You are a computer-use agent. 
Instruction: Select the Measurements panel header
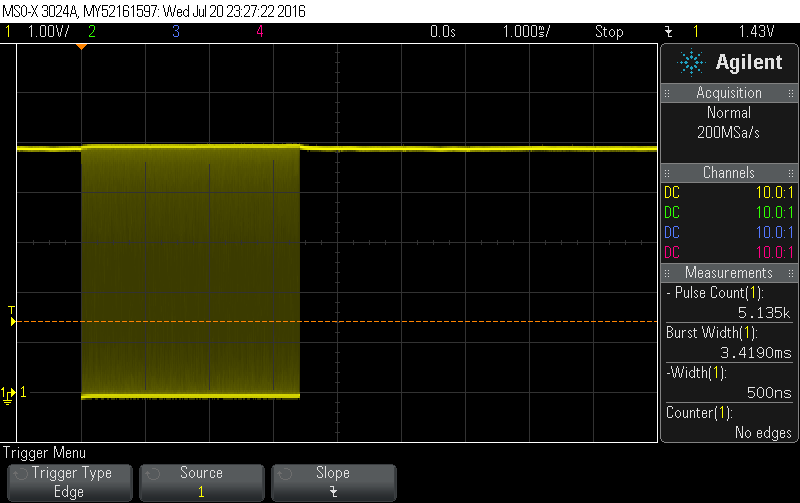tap(729, 273)
